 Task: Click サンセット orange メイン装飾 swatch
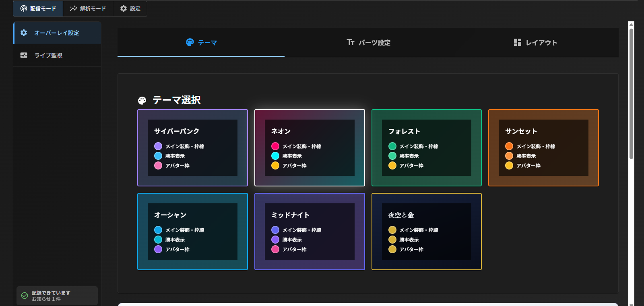[509, 146]
